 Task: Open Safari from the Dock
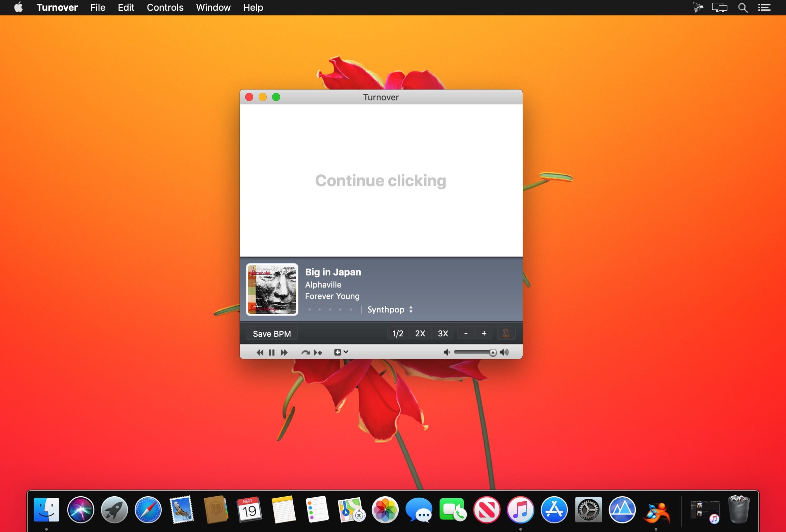point(148,510)
